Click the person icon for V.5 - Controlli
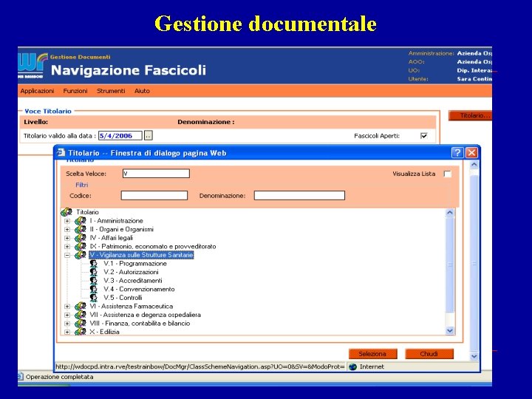Viewport: 532px width, 399px height. [94, 298]
